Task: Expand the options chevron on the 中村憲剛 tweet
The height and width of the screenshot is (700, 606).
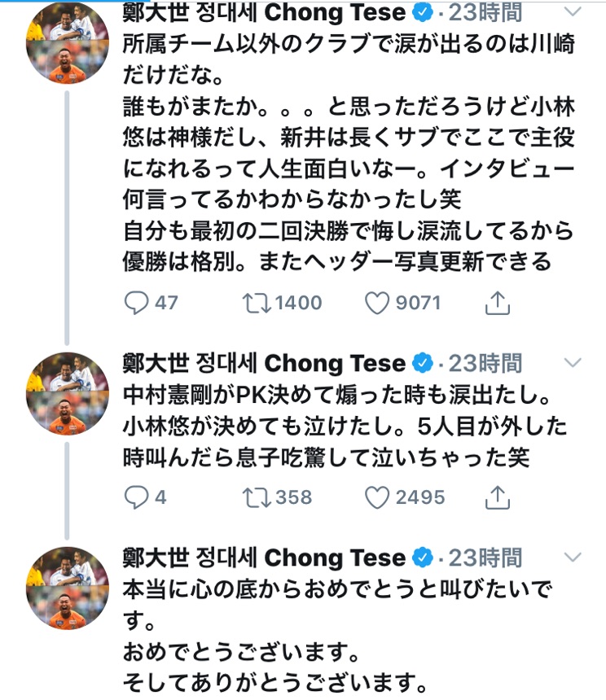Action: pos(573,361)
